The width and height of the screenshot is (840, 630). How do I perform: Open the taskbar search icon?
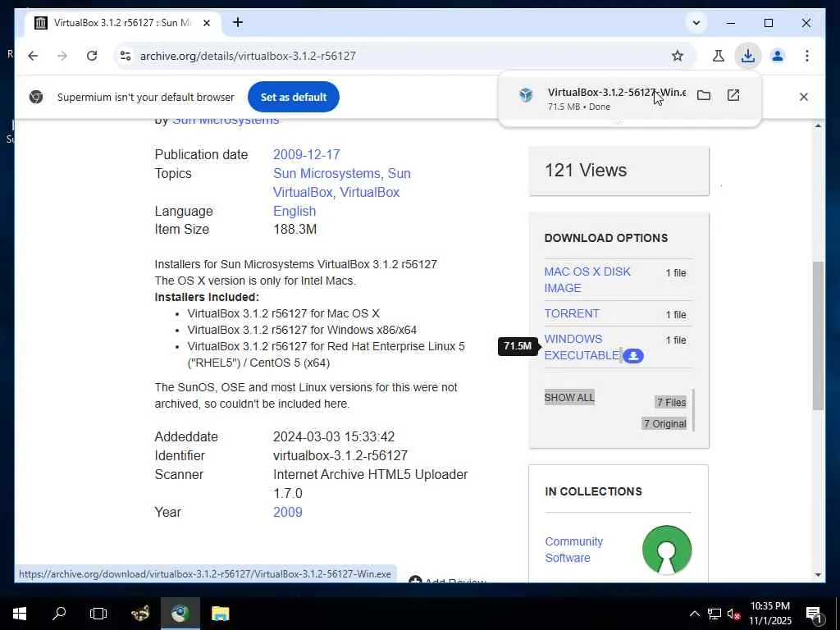[x=59, y=614]
